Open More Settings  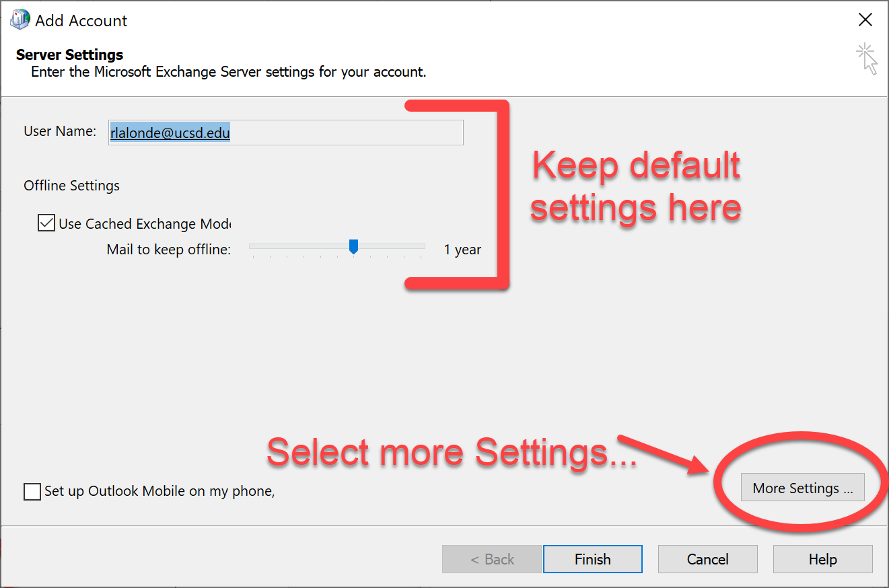tap(802, 488)
